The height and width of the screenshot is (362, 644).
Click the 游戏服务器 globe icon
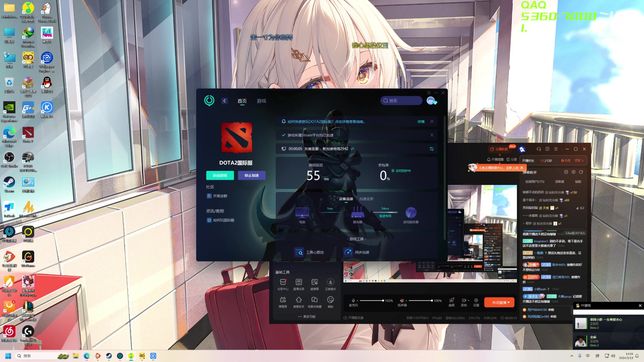tap(411, 213)
